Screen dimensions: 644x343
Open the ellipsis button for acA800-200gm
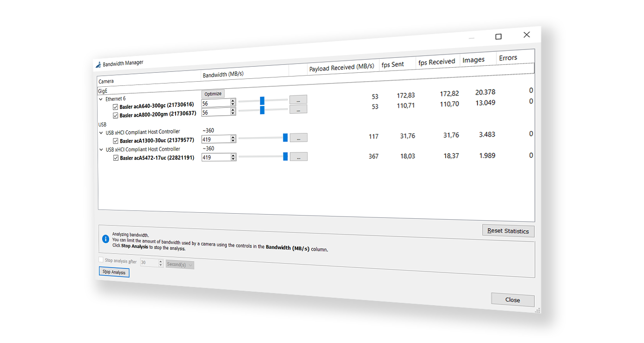click(x=298, y=109)
